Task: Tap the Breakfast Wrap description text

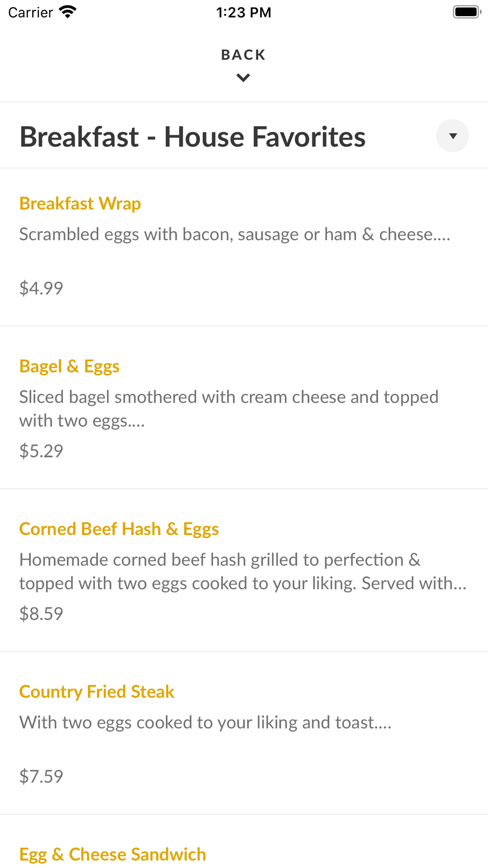Action: (x=234, y=235)
